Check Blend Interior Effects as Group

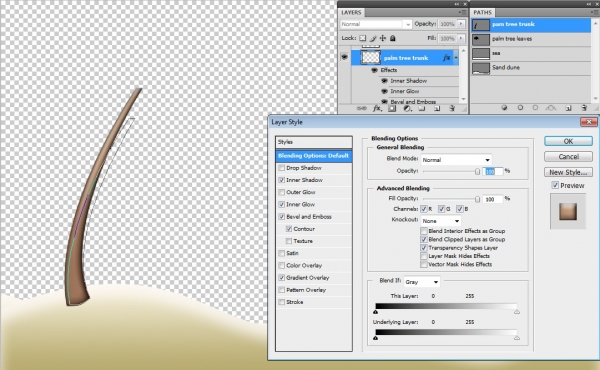coord(424,231)
